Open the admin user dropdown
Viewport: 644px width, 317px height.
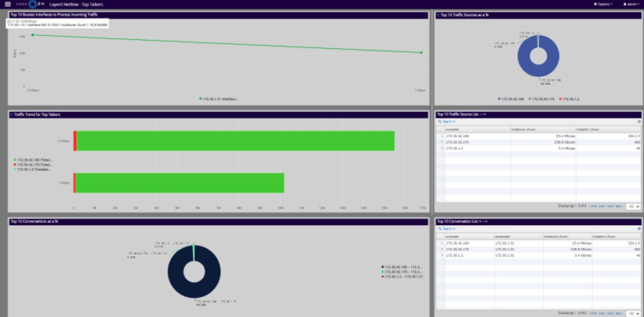click(631, 4)
